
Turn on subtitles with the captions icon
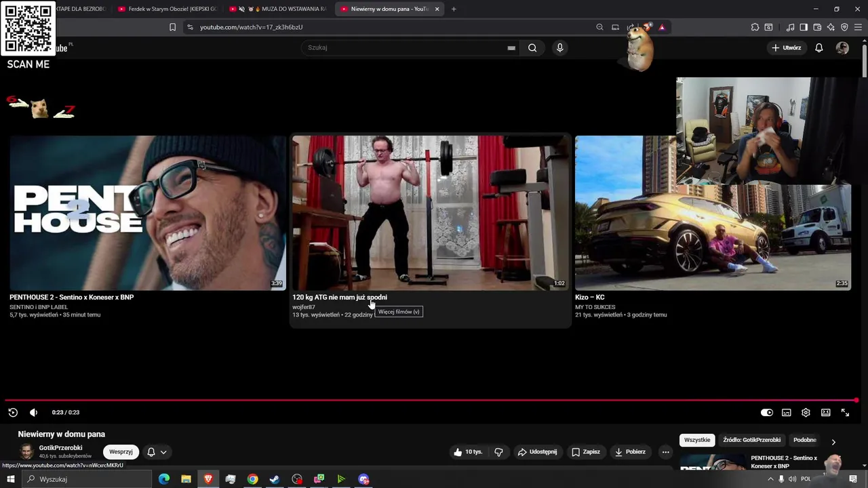click(x=786, y=412)
